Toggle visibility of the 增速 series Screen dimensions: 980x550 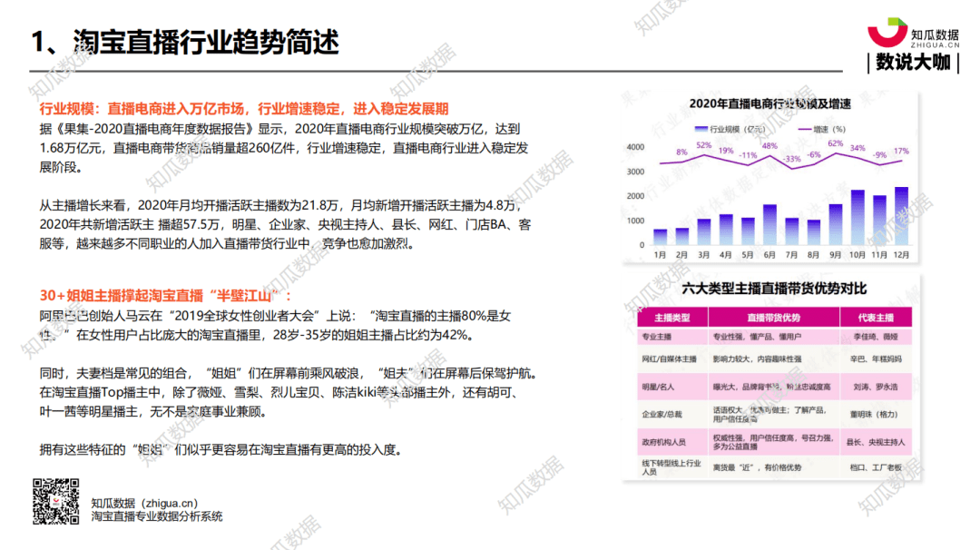[x=817, y=129]
